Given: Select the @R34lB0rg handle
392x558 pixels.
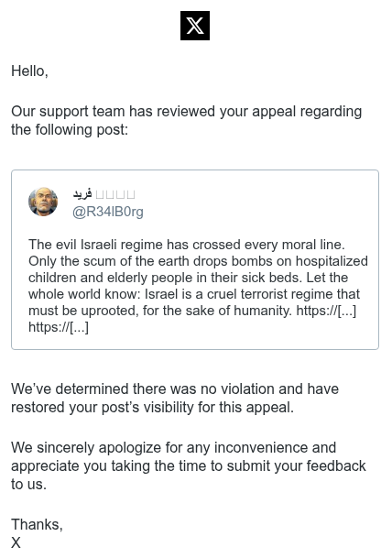Looking at the screenshot, I should 108,212.
